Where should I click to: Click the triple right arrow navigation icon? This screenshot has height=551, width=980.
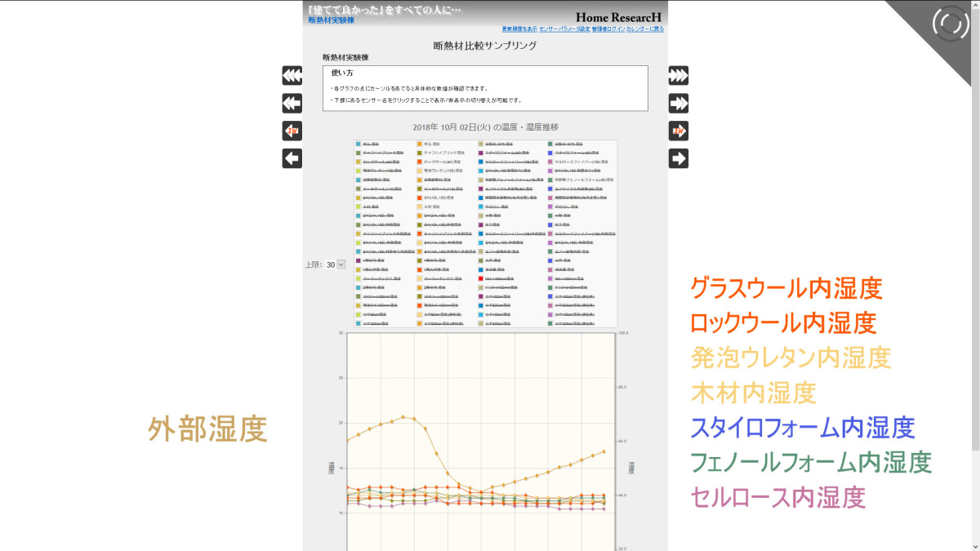pyautogui.click(x=678, y=76)
